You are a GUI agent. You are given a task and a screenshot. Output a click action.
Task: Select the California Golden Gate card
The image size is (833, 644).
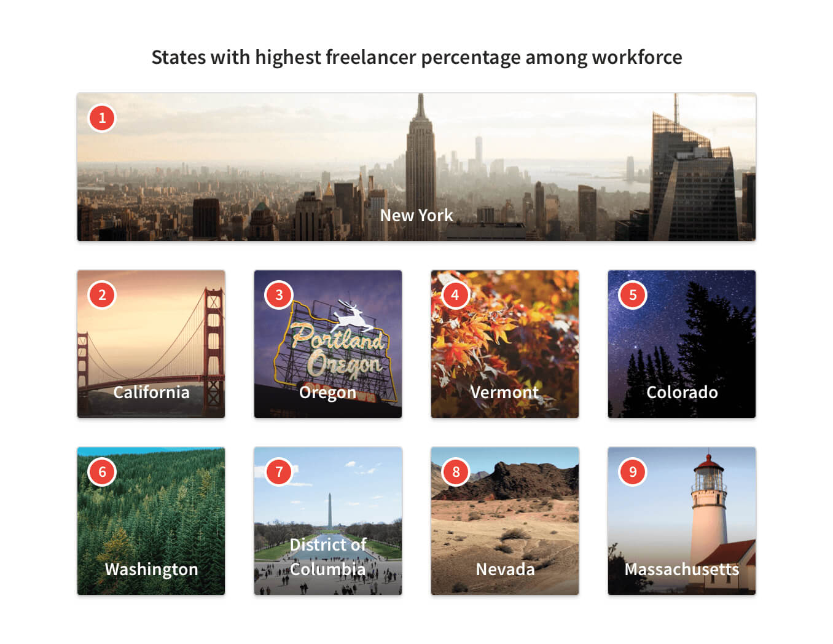[x=151, y=344]
